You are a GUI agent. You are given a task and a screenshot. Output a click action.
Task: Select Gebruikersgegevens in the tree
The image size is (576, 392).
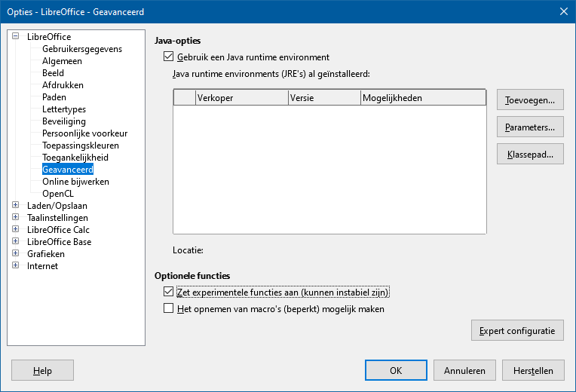(x=82, y=49)
